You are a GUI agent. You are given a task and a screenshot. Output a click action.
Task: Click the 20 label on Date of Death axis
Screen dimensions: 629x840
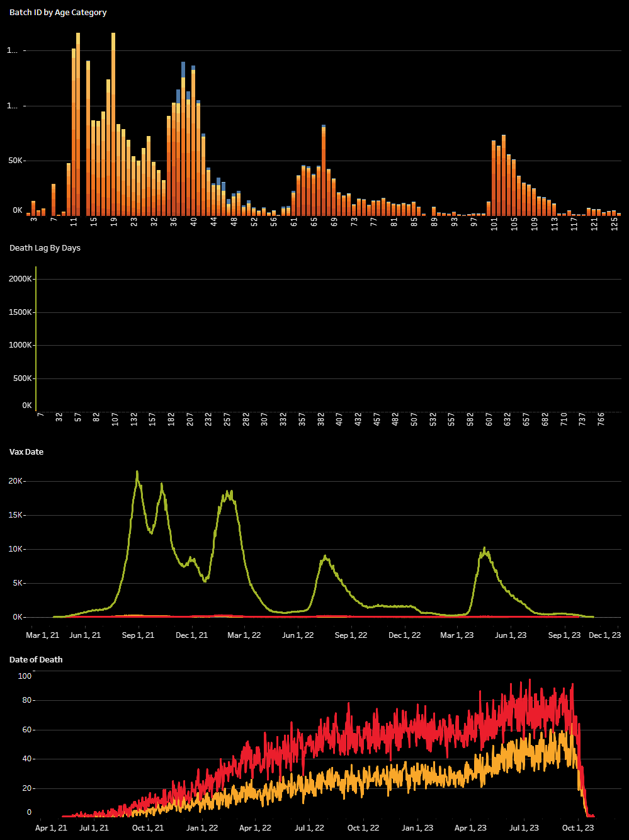coord(26,788)
